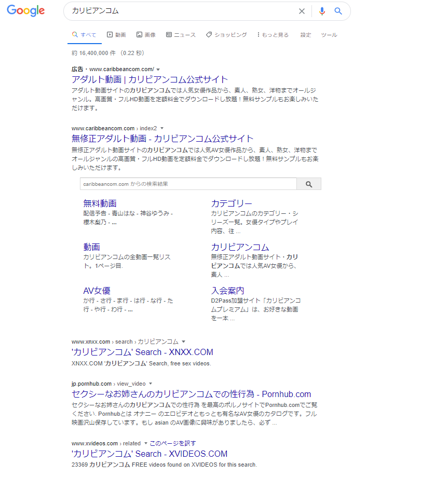
Task: Switch to the 動画 tab
Action: coord(116,35)
